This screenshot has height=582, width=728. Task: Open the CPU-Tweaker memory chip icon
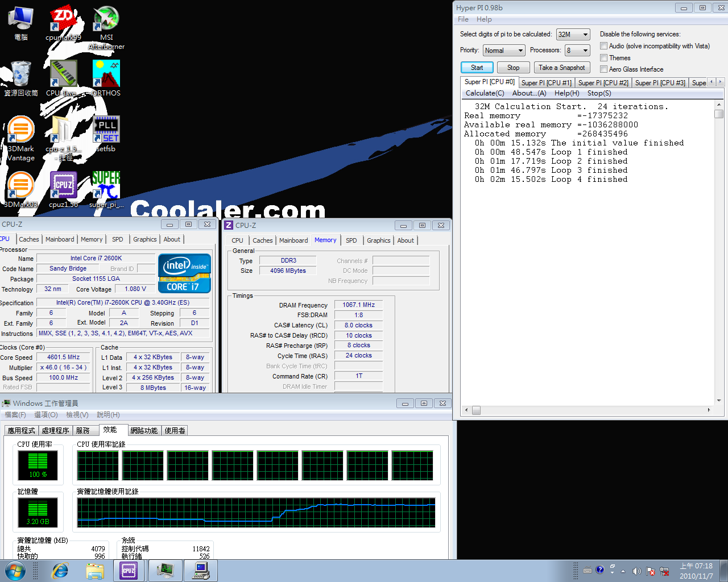point(63,78)
